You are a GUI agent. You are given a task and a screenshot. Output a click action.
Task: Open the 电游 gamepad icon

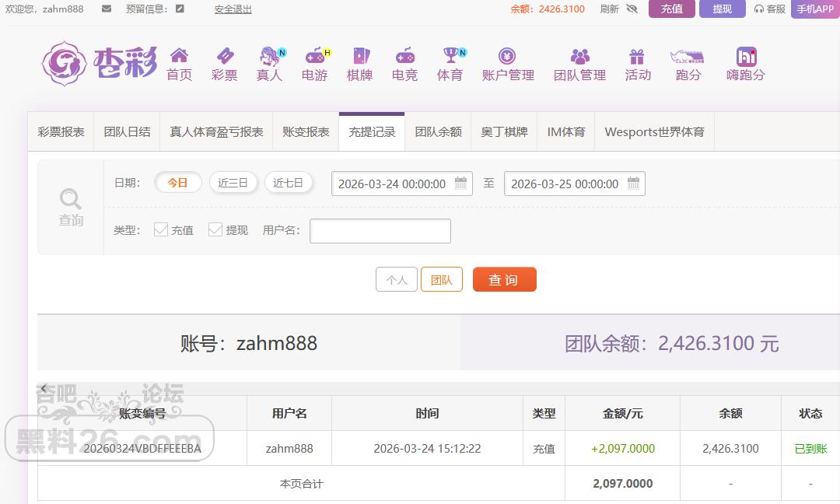coord(315,56)
